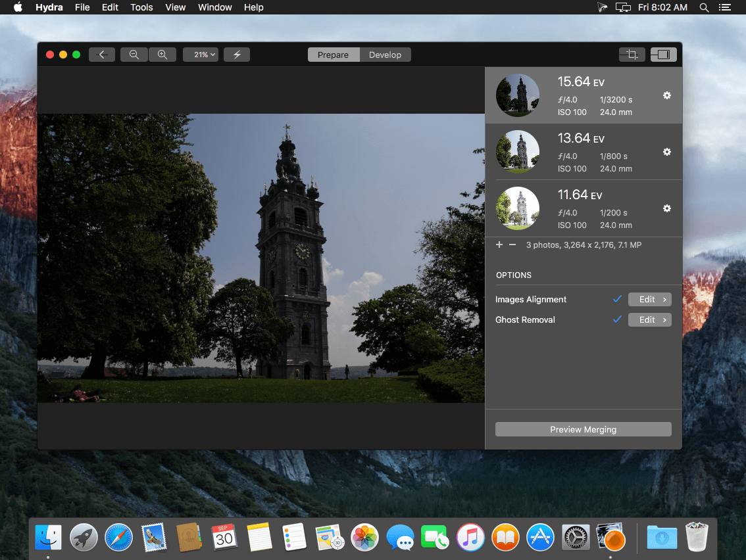
Task: Toggle the Images Alignment checkmark
Action: pyautogui.click(x=617, y=299)
